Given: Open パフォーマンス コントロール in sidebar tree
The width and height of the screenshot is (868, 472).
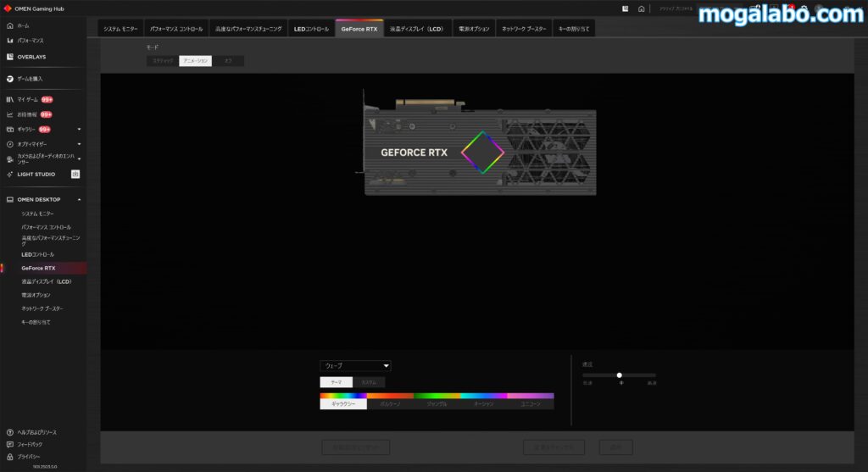Looking at the screenshot, I should (x=46, y=227).
